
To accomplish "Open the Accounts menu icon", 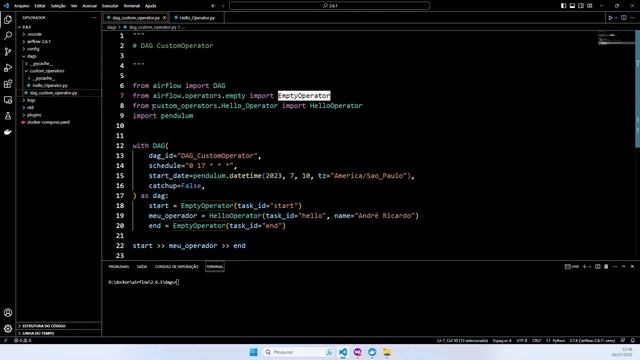I will [8, 313].
